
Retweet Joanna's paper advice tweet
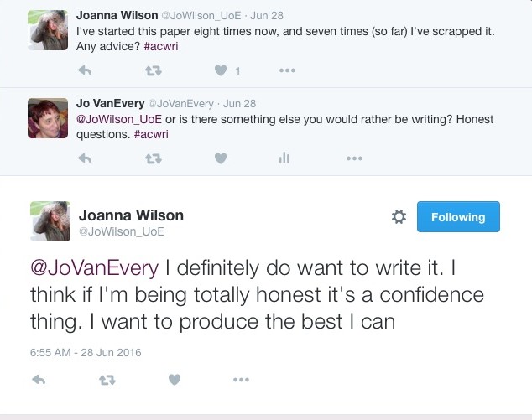coord(153,70)
